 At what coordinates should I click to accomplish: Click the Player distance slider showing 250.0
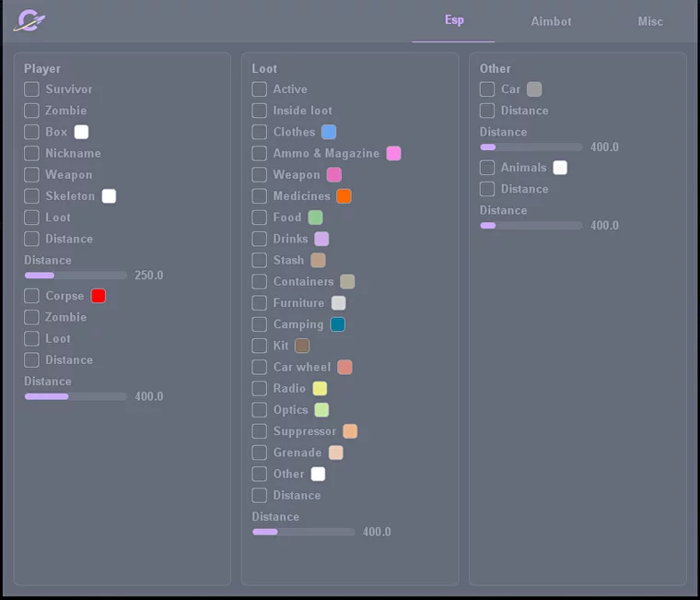(x=76, y=276)
